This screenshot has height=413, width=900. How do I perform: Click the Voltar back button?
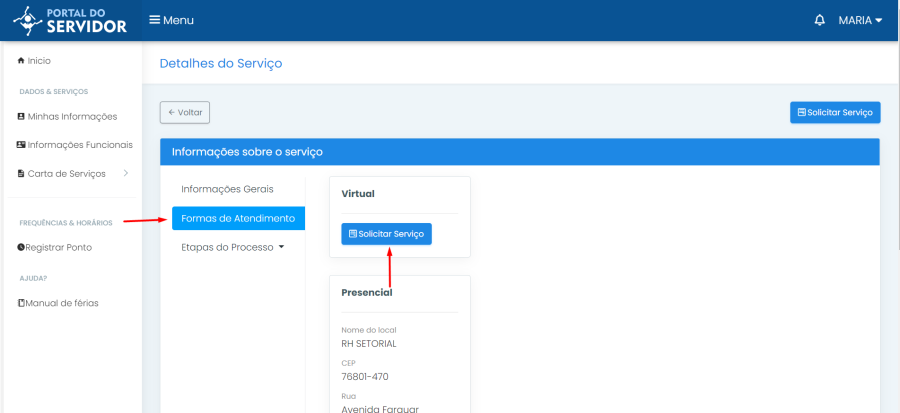(185, 112)
